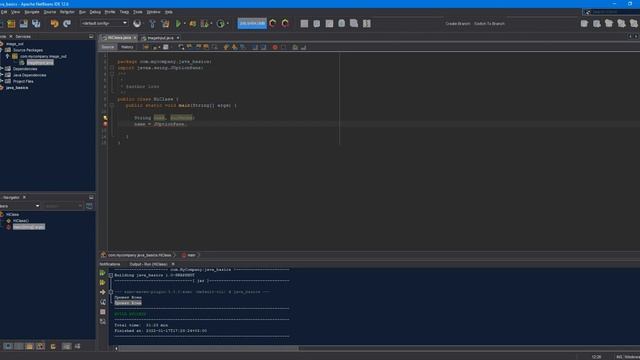Click the Build Project hammer icon
The image size is (640, 360).
click(152, 24)
